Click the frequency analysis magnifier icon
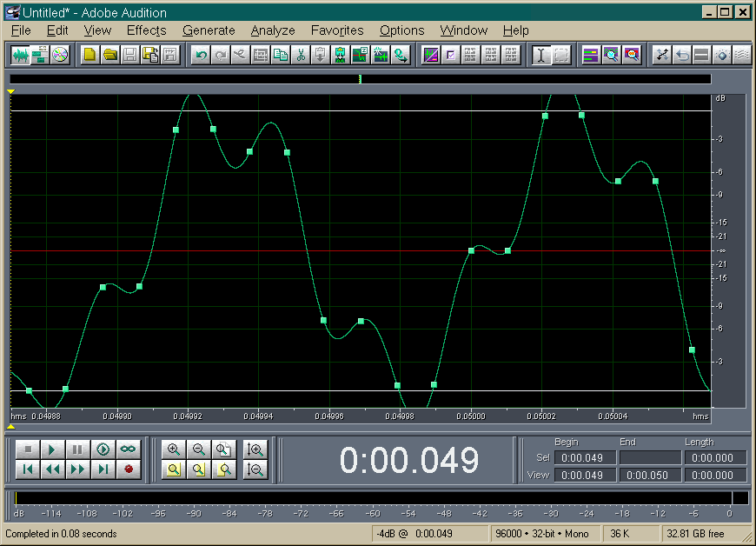756x546 pixels. coord(611,55)
